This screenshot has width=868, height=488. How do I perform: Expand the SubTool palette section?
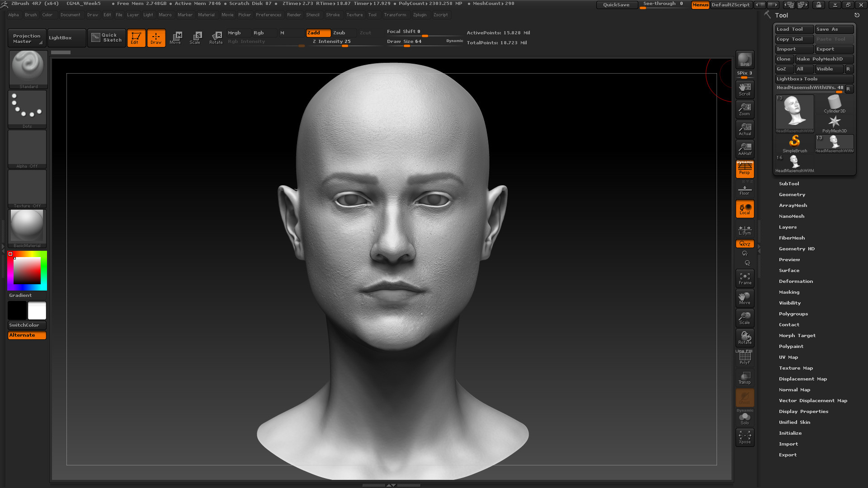point(789,183)
